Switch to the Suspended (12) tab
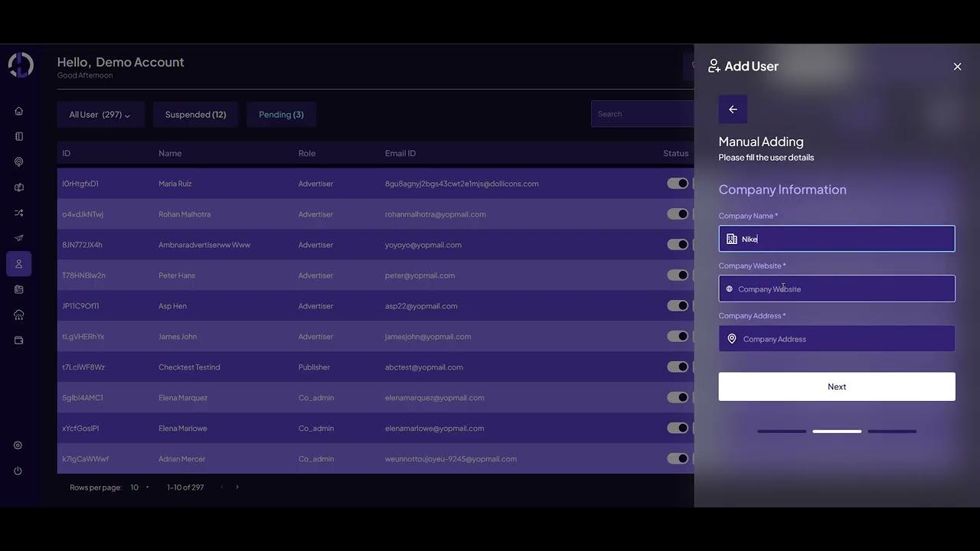This screenshot has width=980, height=551. 195,115
